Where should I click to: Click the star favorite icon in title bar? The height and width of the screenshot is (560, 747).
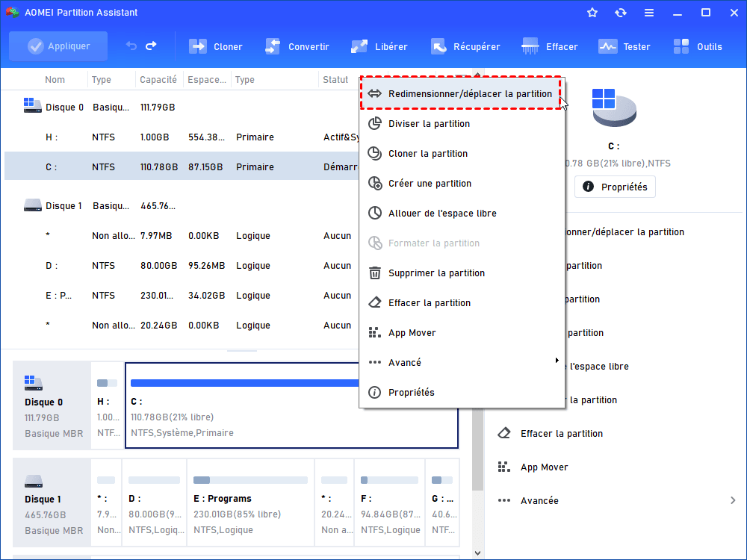pyautogui.click(x=592, y=13)
